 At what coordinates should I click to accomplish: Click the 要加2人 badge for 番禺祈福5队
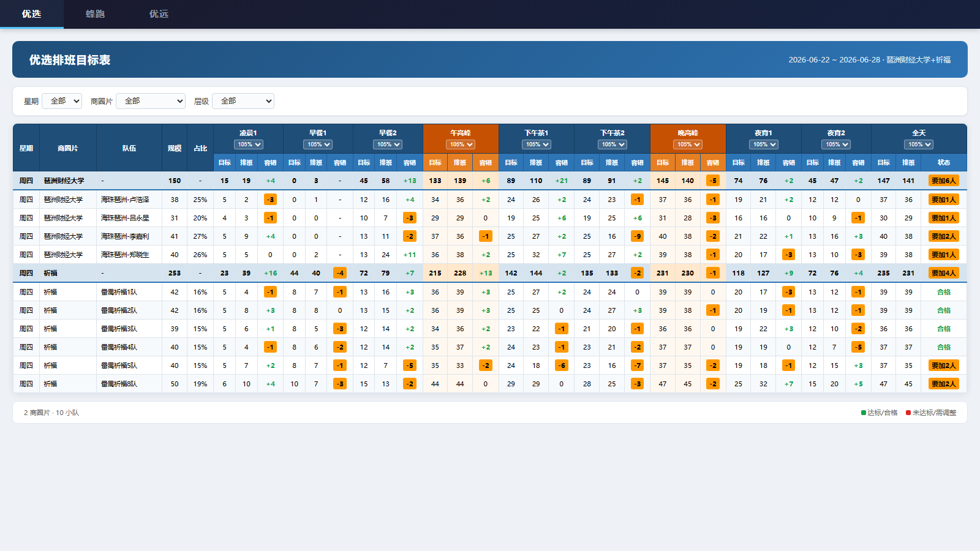(x=944, y=365)
